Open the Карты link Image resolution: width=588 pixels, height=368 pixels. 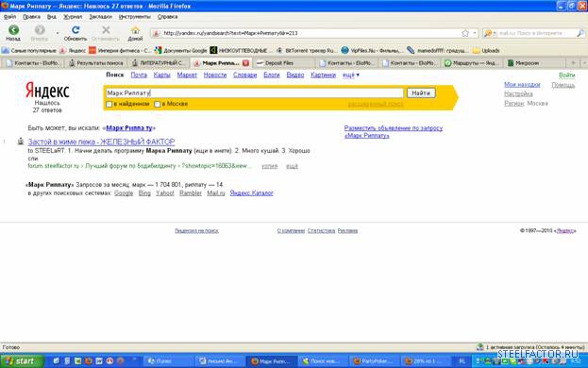[x=162, y=75]
